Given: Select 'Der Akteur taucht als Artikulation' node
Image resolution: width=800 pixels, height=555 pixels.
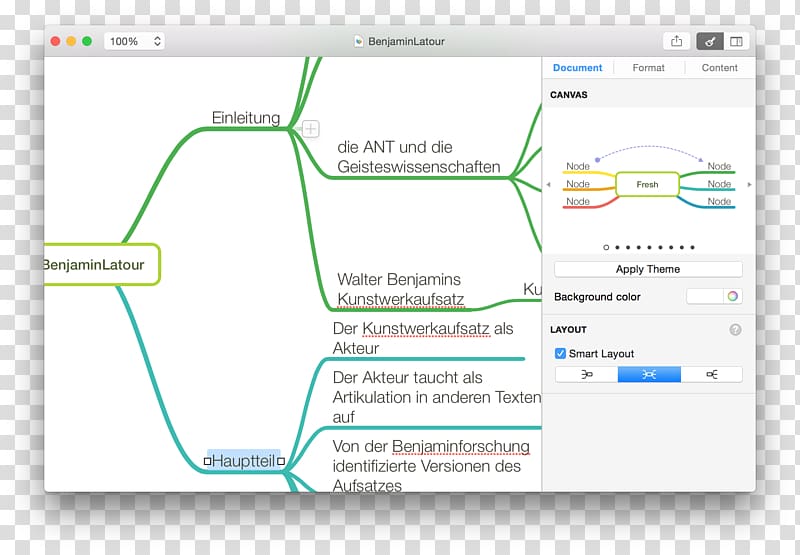Looking at the screenshot, I should pyautogui.click(x=437, y=397).
